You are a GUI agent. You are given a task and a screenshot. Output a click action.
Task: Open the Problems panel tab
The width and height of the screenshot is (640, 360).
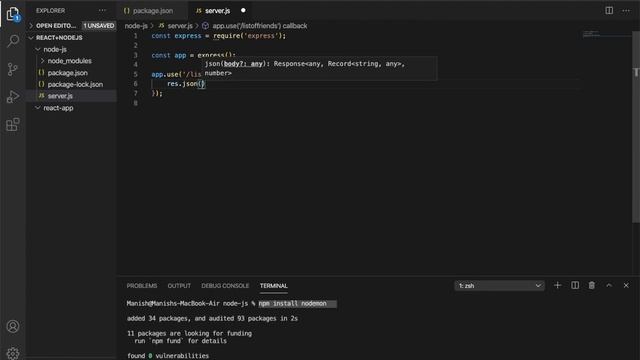point(142,286)
